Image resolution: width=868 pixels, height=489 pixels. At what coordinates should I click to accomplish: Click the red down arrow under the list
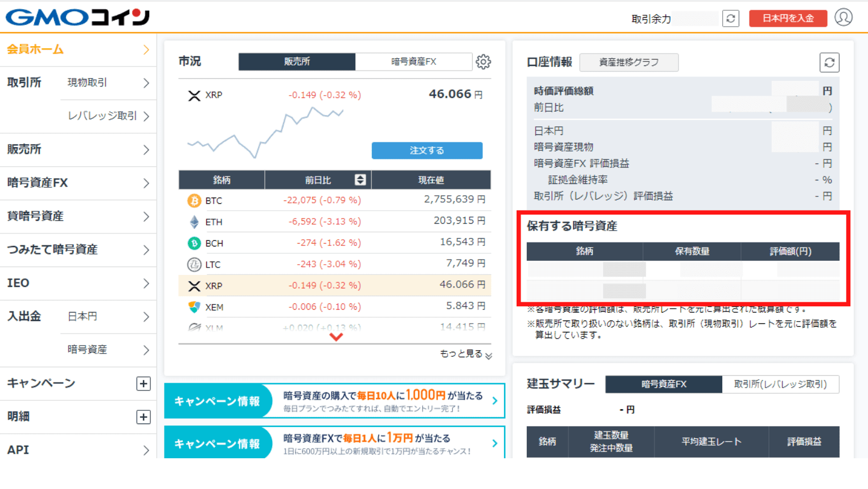tap(336, 337)
